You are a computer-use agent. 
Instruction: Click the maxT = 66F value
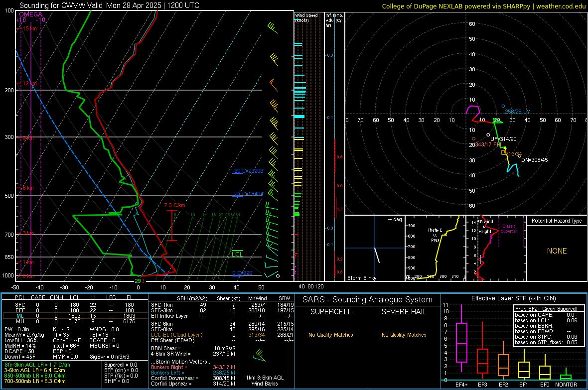point(66,346)
